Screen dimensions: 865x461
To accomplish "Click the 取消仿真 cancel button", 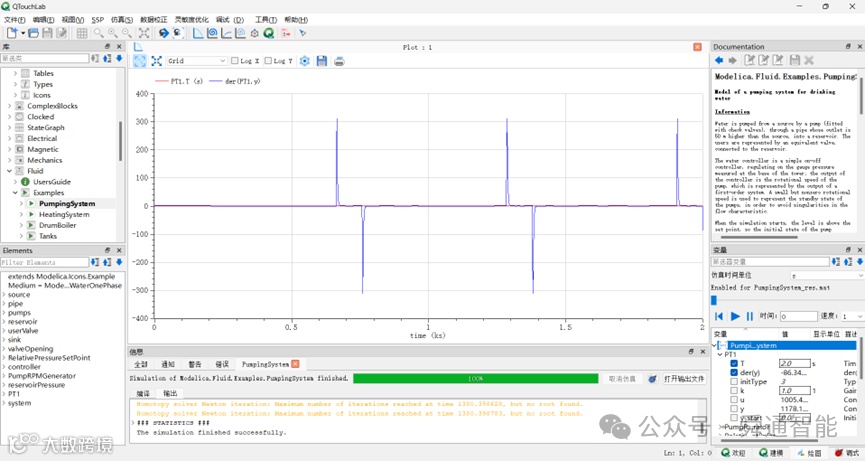I will (x=622, y=379).
